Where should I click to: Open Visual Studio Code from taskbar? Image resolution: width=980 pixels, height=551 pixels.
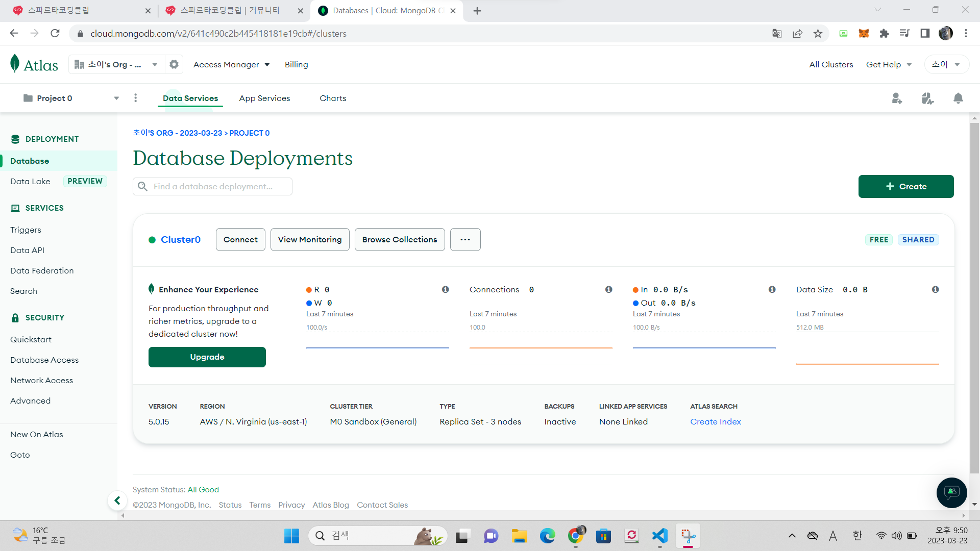click(x=659, y=536)
